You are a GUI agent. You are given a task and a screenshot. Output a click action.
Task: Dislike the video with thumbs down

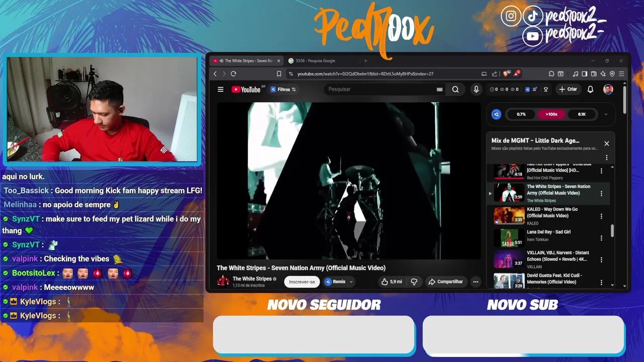pyautogui.click(x=414, y=282)
